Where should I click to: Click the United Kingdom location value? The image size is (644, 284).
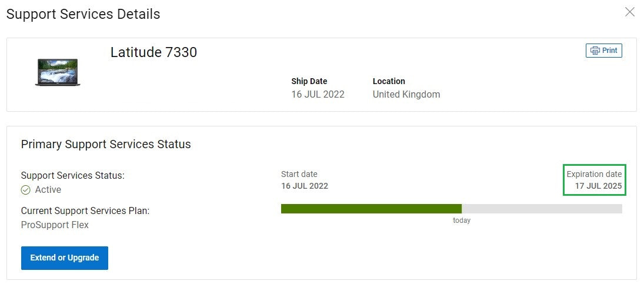pos(406,95)
